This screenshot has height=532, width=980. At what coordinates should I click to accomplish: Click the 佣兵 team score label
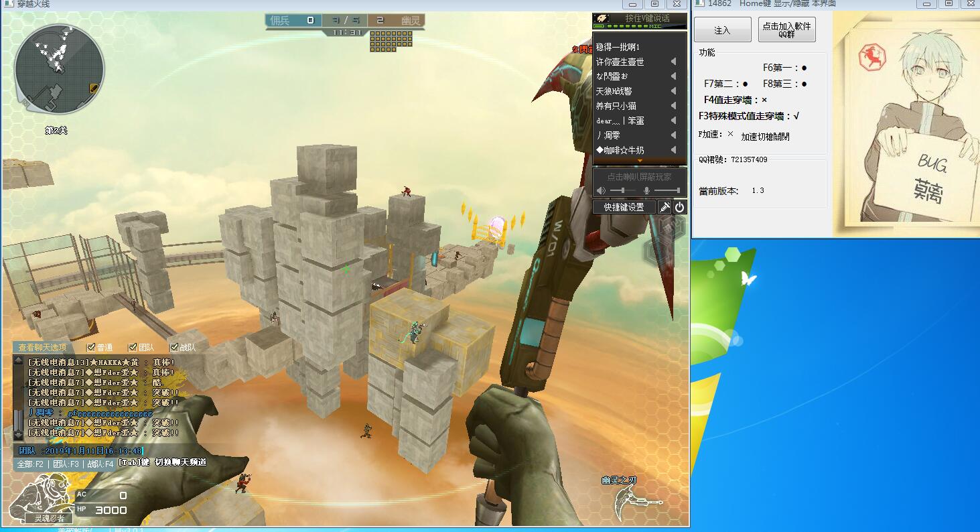pos(279,21)
